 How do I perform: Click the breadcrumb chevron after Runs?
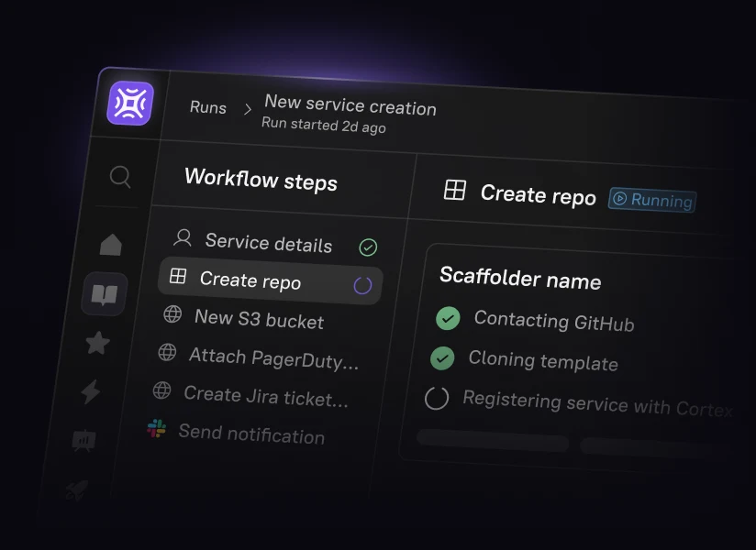[247, 109]
